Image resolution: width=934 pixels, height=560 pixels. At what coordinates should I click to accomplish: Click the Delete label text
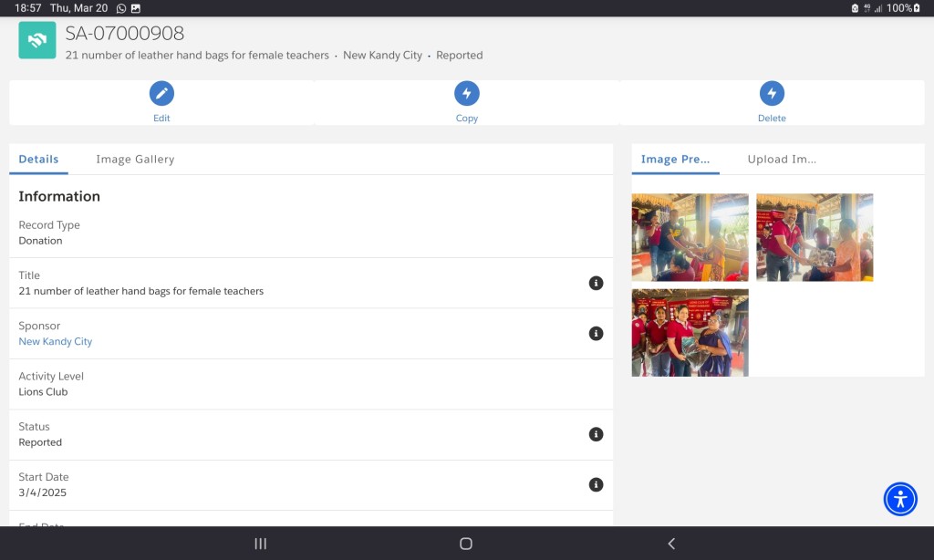[x=772, y=118]
